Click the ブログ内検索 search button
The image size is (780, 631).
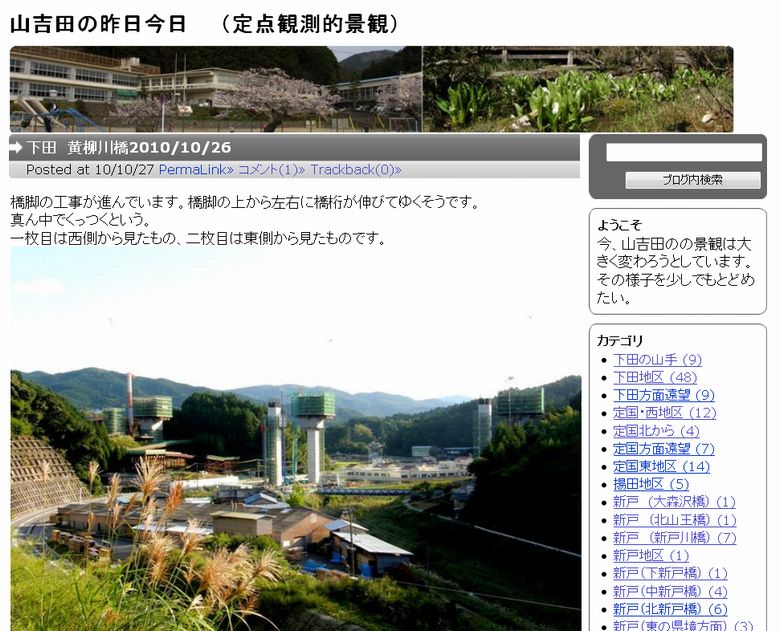(692, 180)
